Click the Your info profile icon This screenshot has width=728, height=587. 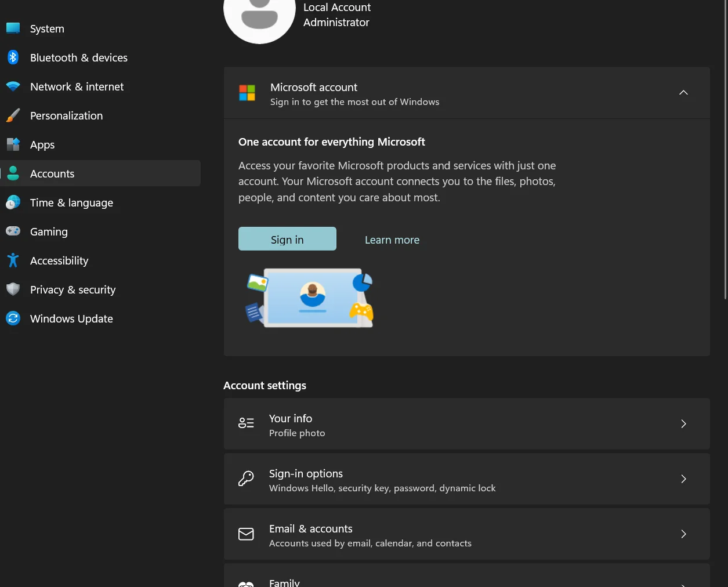(246, 423)
